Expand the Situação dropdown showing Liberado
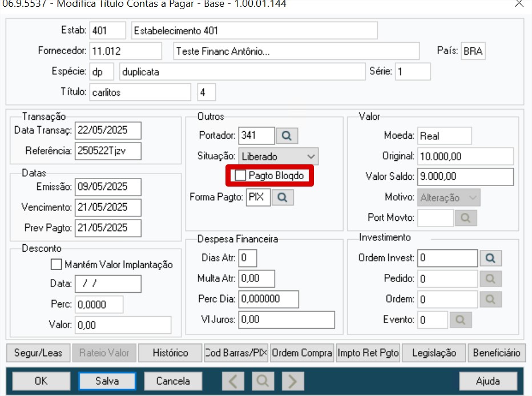This screenshot has height=396, width=532. coord(278,156)
